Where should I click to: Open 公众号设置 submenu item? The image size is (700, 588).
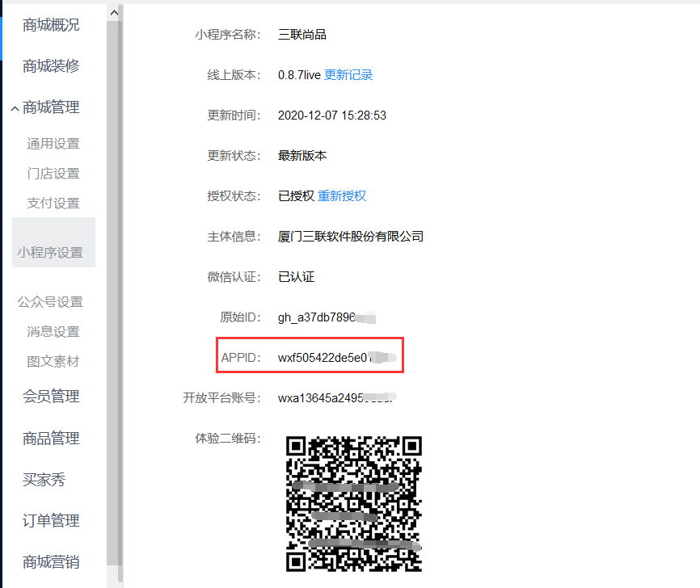tap(50, 302)
